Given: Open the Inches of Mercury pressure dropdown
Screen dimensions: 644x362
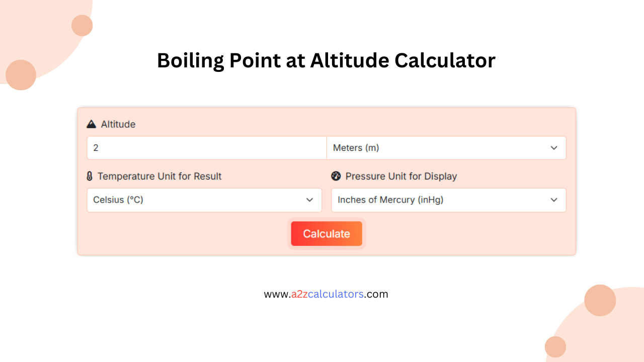Looking at the screenshot, I should 448,200.
